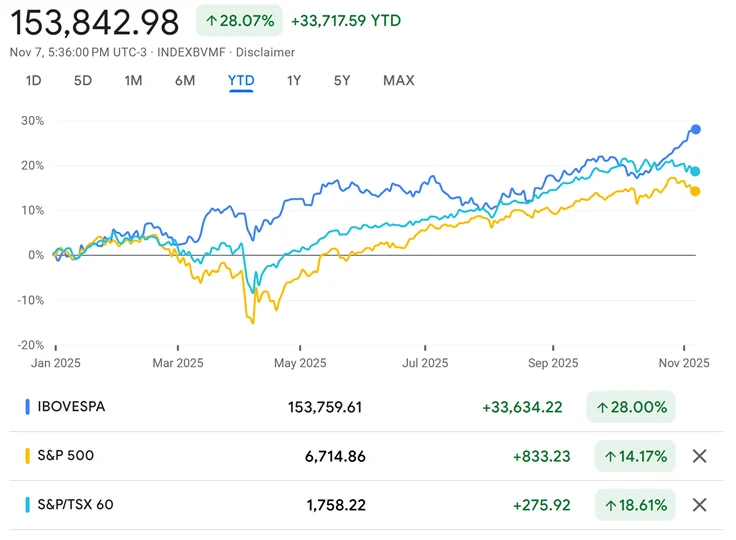The image size is (736, 540).
Task: Switch to the 5D time range
Action: click(x=83, y=80)
